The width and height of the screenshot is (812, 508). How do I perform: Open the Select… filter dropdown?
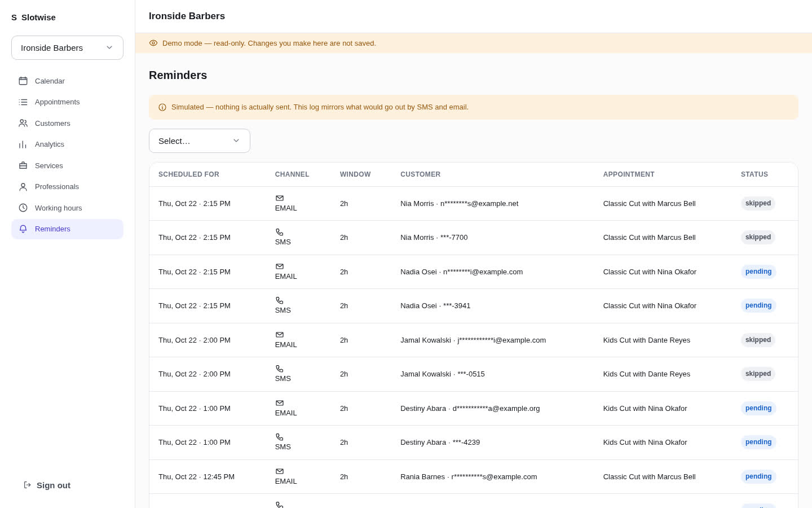pyautogui.click(x=200, y=141)
